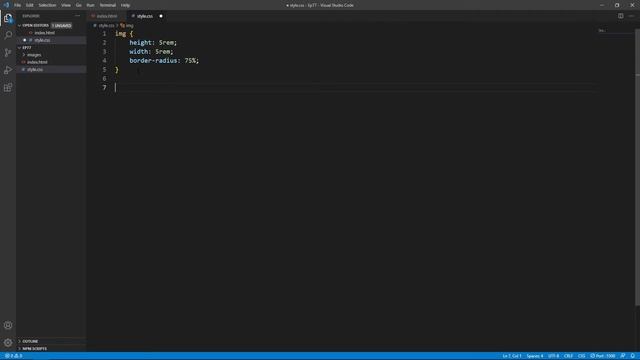Open the Accounts icon in activity bar
This screenshot has width=640, height=360.
point(8,325)
